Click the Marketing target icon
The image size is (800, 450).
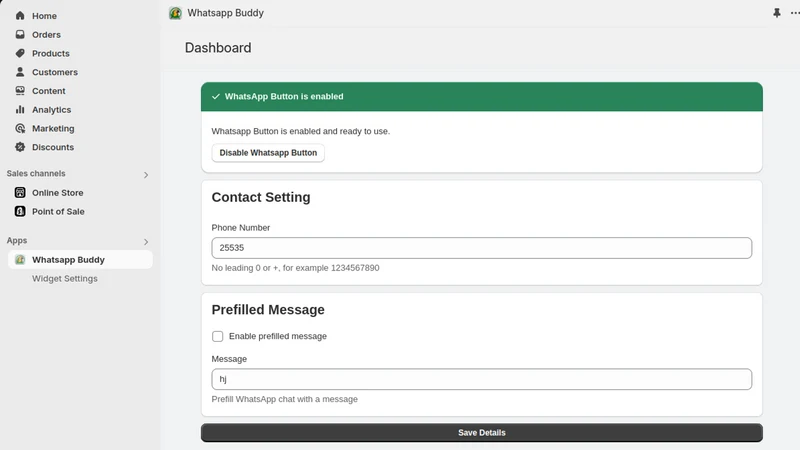coord(20,128)
